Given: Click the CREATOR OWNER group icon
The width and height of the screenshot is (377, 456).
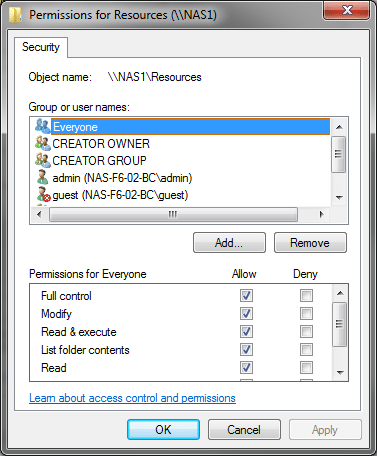Looking at the screenshot, I should pyautogui.click(x=42, y=143).
